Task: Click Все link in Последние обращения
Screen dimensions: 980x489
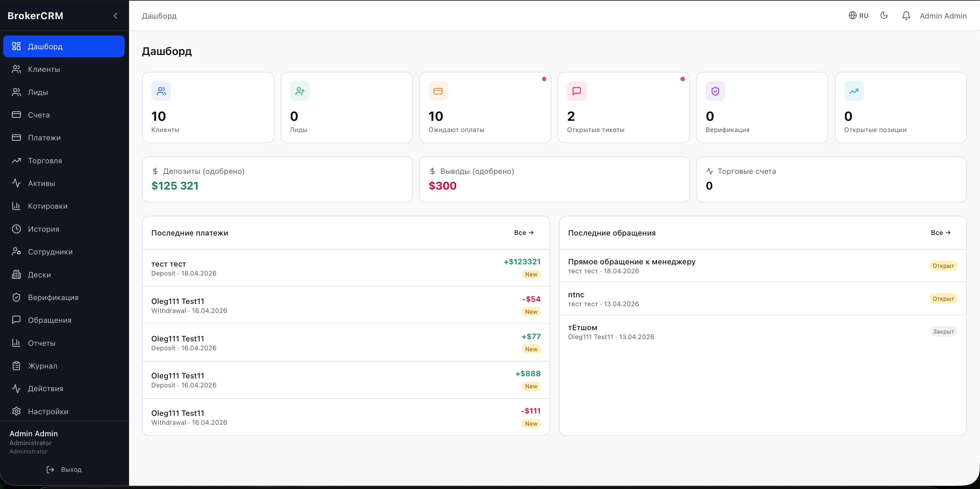Action: [940, 232]
